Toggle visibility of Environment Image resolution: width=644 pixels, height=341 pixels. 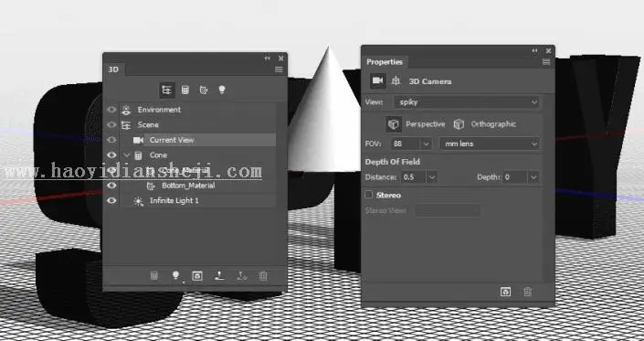111,110
